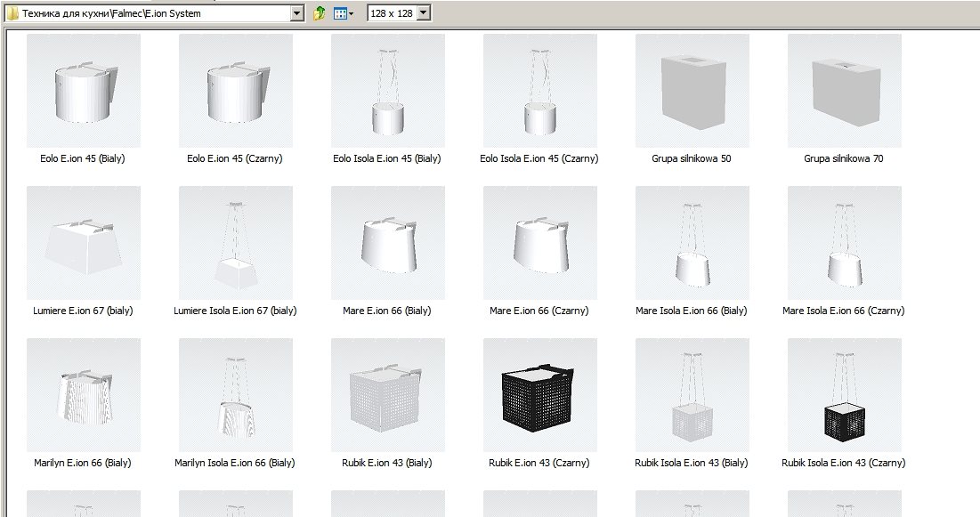Click the label text 'Rubik E.ion 43 (Czarny)'
The image size is (980, 517).
(x=539, y=464)
